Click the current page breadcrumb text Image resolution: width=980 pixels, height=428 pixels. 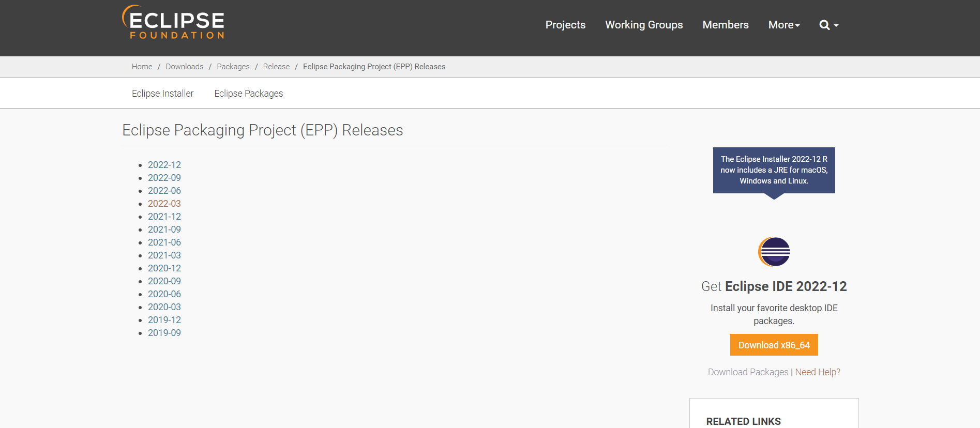374,67
